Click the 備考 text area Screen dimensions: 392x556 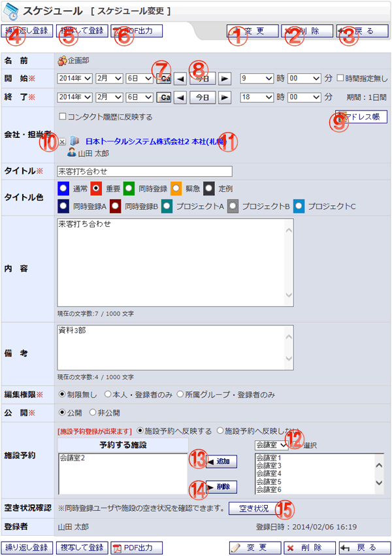coord(175,348)
